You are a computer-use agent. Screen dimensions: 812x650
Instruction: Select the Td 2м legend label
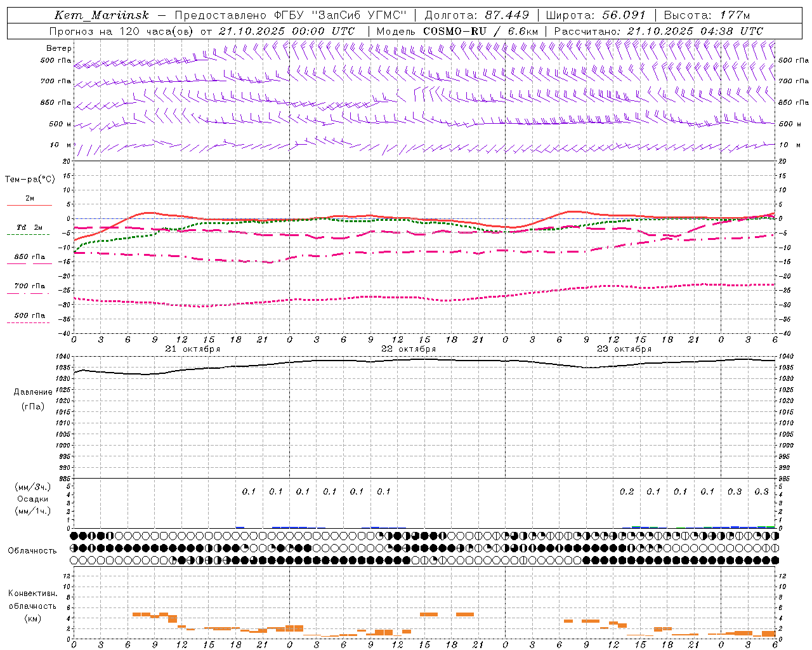tap(30, 227)
